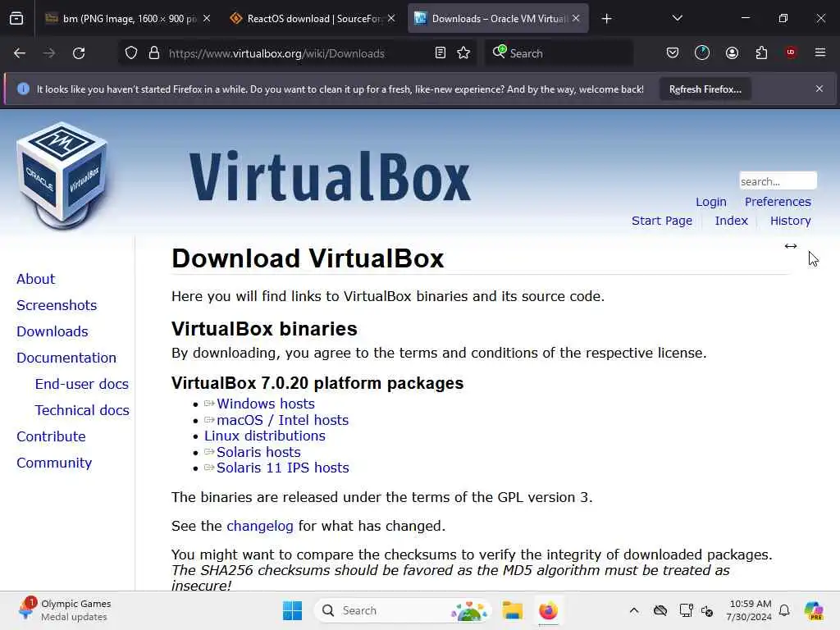This screenshot has height=630, width=840.
Task: Click the VirtualBox cube logo
Action: pyautogui.click(x=62, y=176)
